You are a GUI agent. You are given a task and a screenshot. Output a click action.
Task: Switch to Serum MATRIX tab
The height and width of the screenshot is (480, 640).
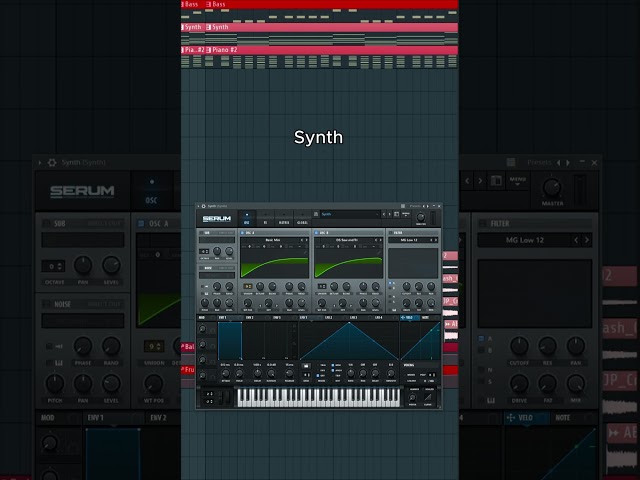(284, 218)
